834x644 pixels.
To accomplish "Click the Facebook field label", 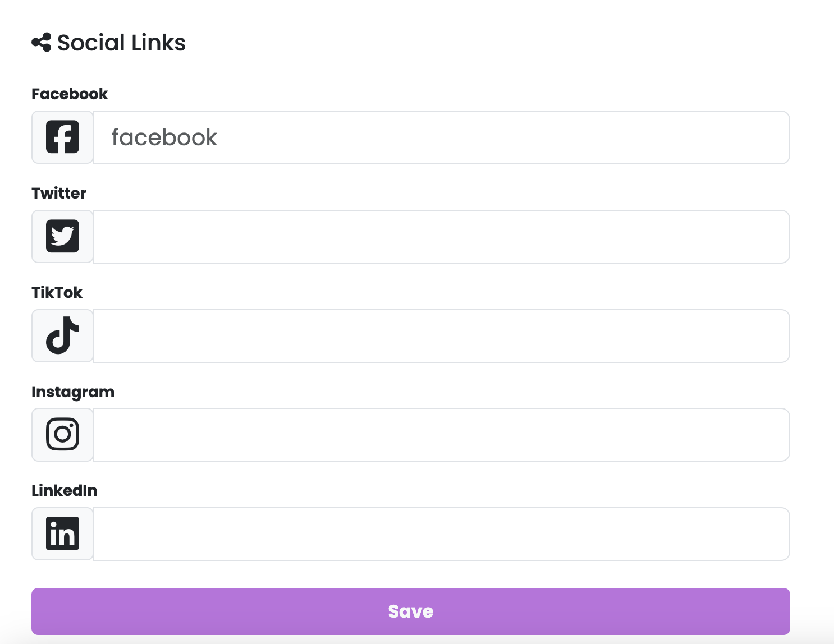I will (70, 94).
